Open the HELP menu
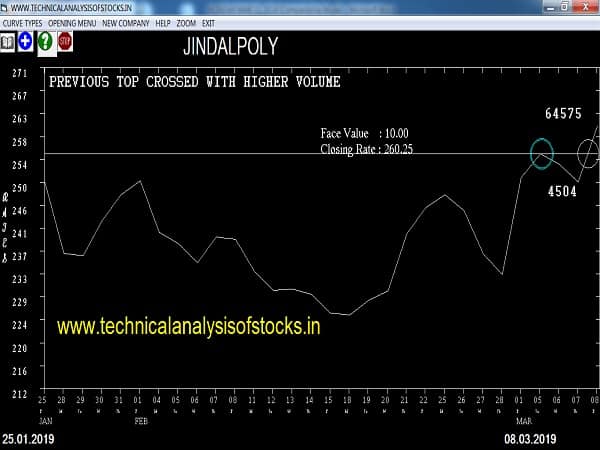The image size is (600, 450). click(163, 22)
